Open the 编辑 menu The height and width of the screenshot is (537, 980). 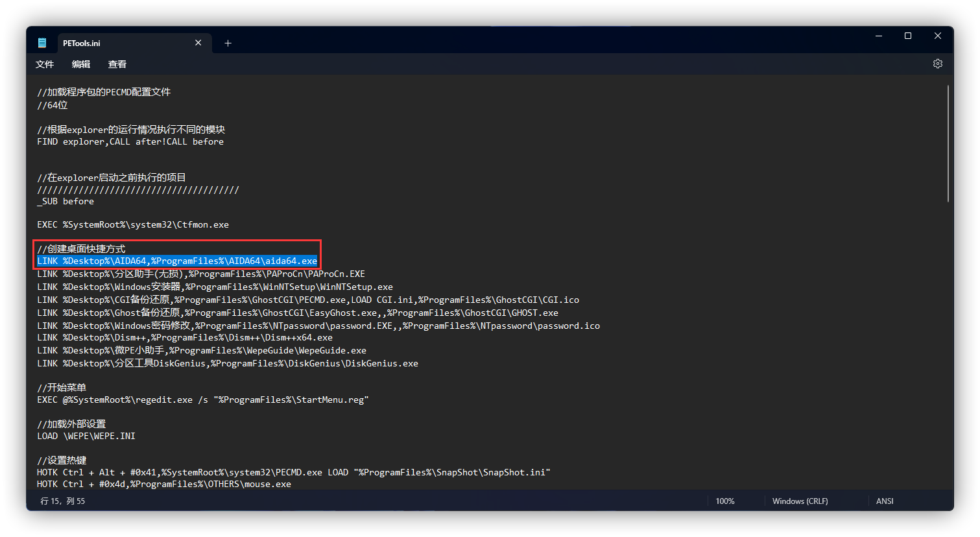pyautogui.click(x=81, y=64)
